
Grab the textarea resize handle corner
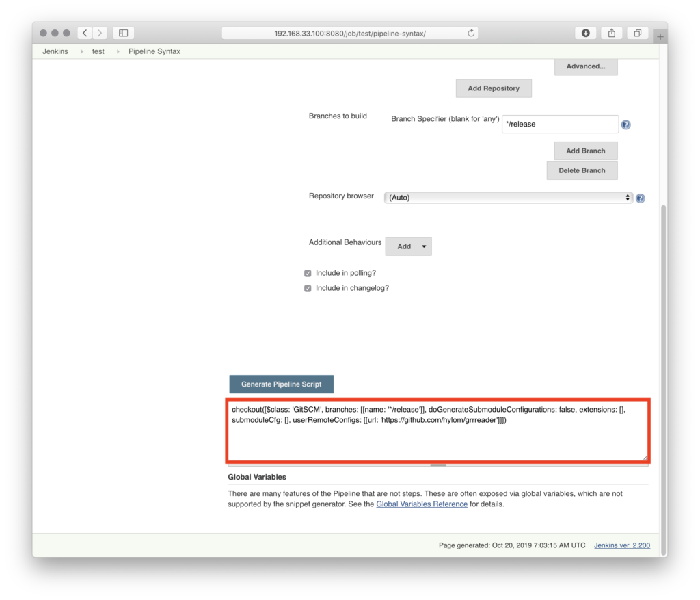tap(645, 458)
